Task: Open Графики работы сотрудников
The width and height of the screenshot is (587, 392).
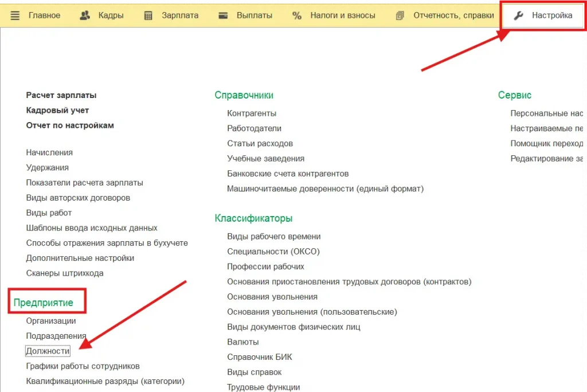Action: (x=83, y=366)
